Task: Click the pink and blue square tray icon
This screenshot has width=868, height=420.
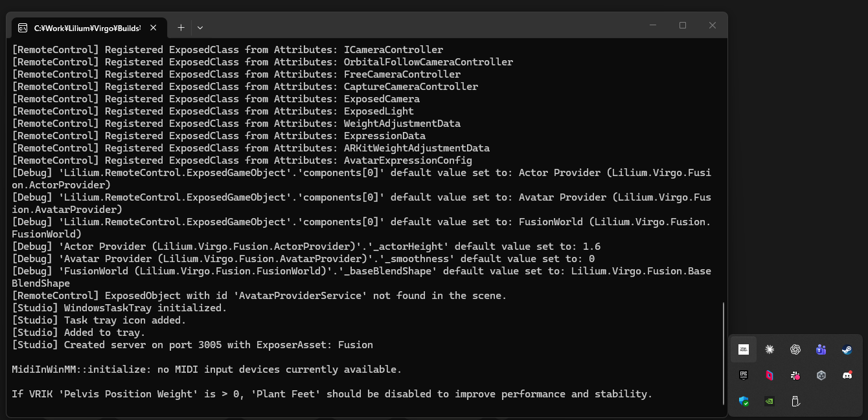Action: [770, 375]
